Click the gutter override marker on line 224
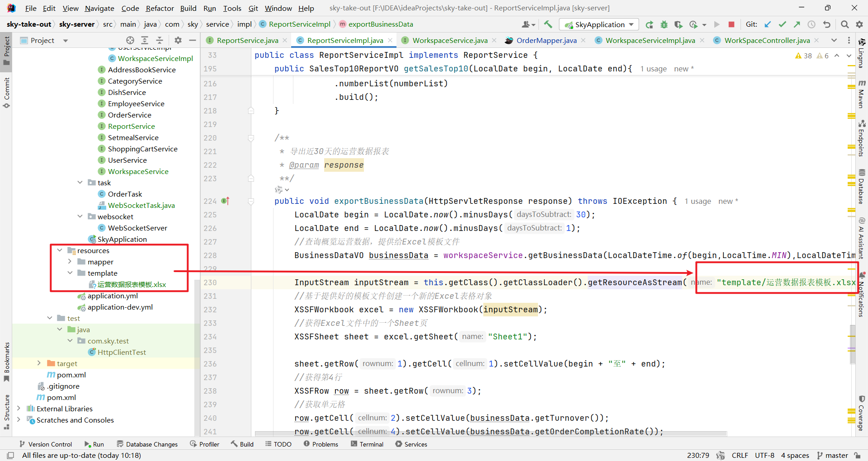 (225, 201)
